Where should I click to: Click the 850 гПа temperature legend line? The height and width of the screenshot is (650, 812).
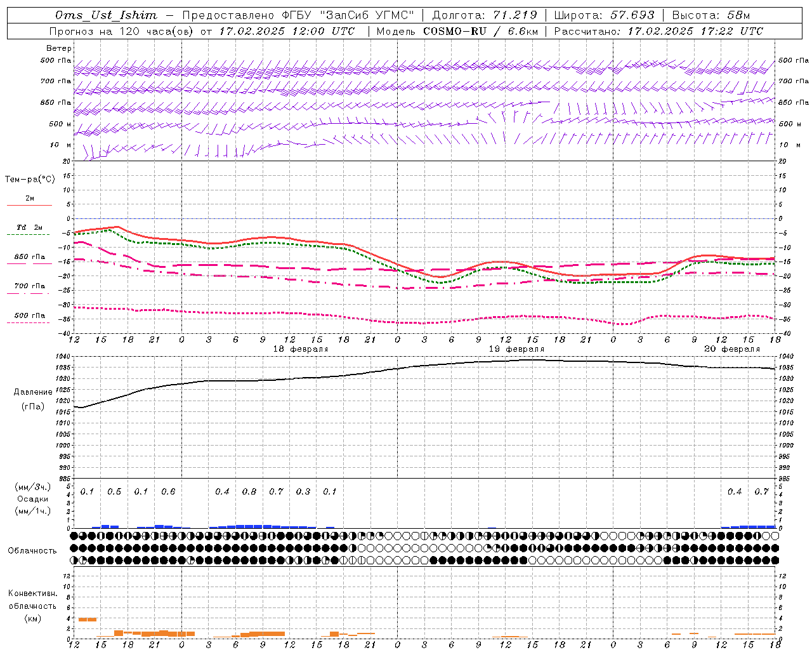coord(29,263)
